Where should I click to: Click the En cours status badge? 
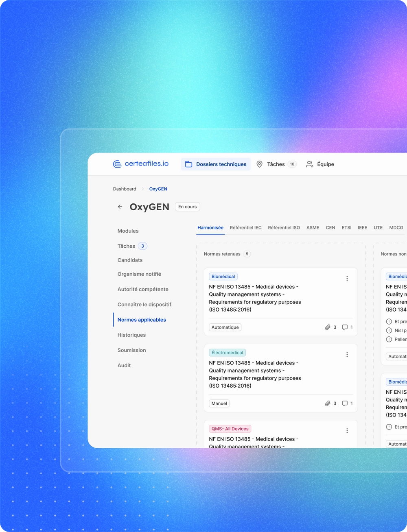tap(187, 207)
